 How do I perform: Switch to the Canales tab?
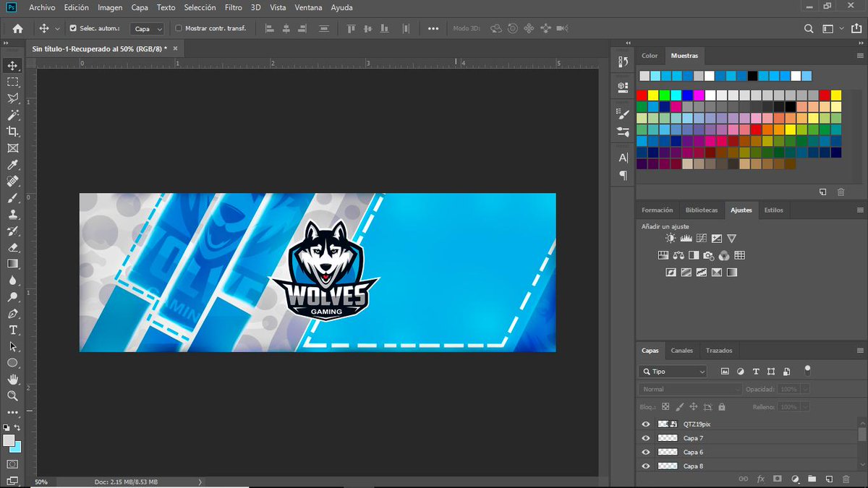[x=681, y=351]
